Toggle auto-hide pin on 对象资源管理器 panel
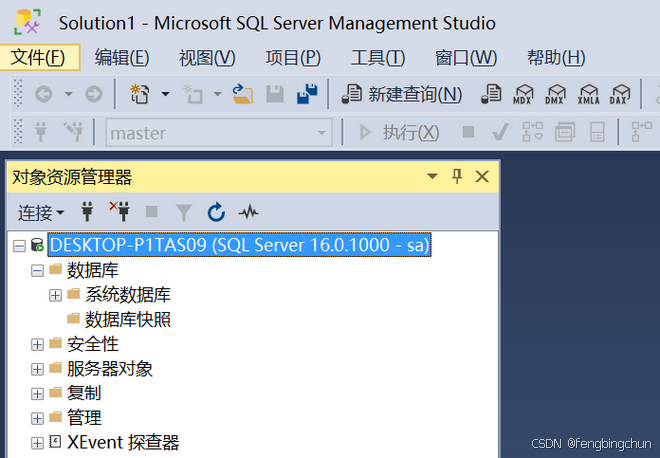 [x=457, y=176]
